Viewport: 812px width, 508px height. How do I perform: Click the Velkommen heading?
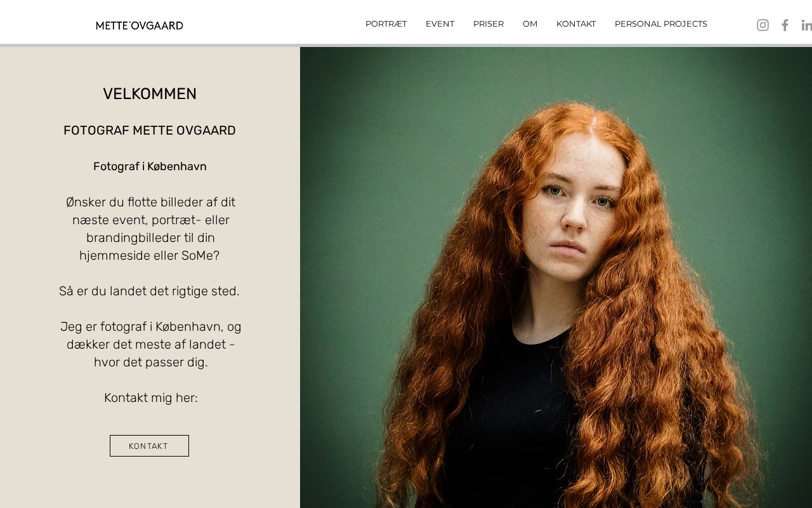(x=150, y=94)
